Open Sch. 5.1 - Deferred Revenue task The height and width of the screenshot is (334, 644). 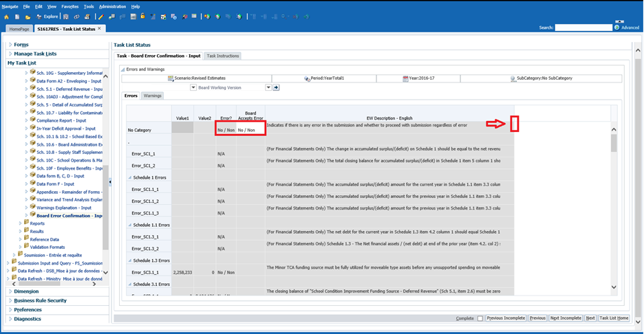69,89
